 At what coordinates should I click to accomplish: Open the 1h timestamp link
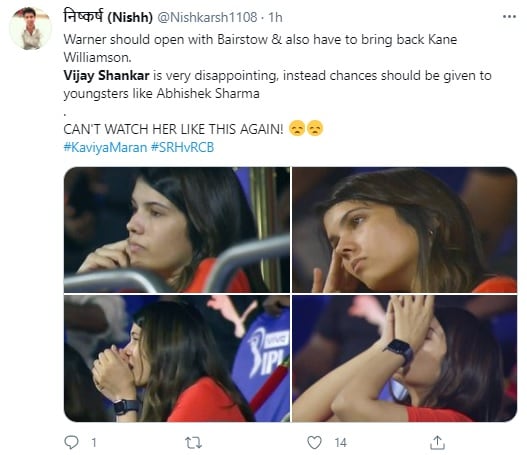click(275, 17)
